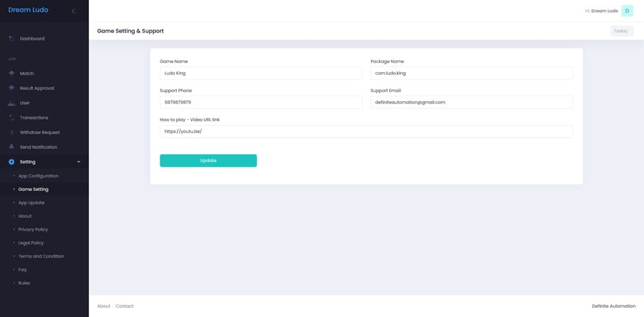Open App Configuration settings page
The height and width of the screenshot is (317, 644).
pyautogui.click(x=38, y=176)
